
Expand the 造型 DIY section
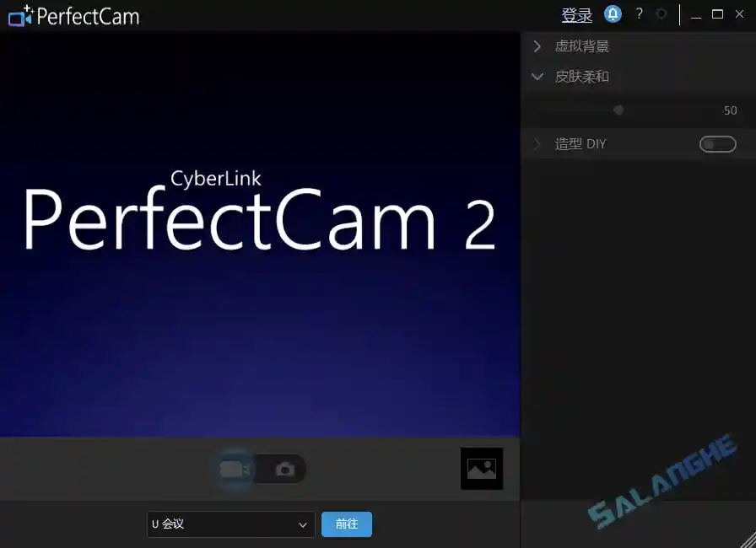point(537,143)
